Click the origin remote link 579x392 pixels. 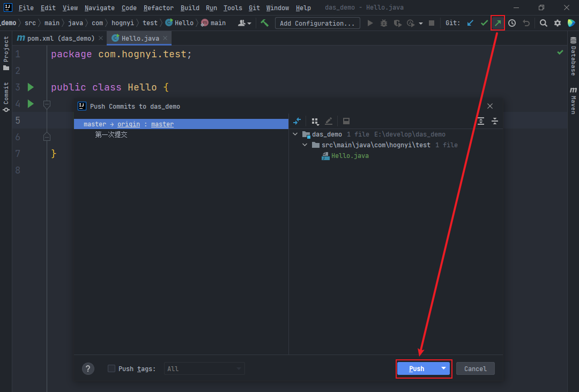[129, 124]
